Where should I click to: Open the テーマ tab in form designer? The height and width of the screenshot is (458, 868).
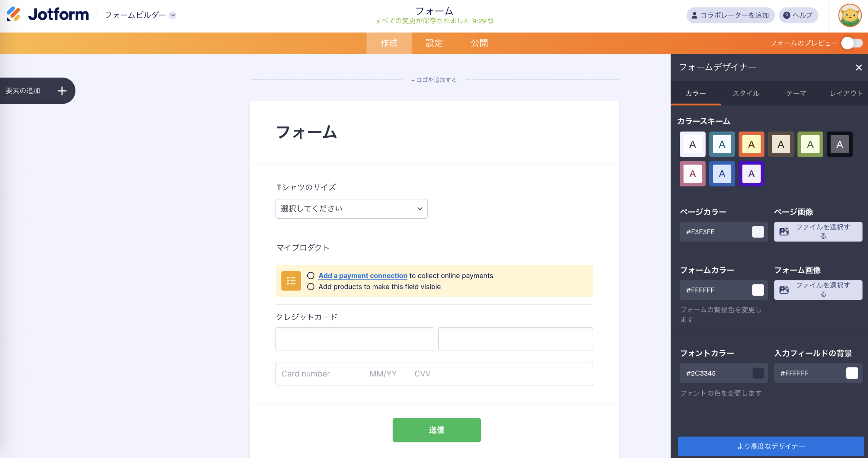pyautogui.click(x=796, y=93)
